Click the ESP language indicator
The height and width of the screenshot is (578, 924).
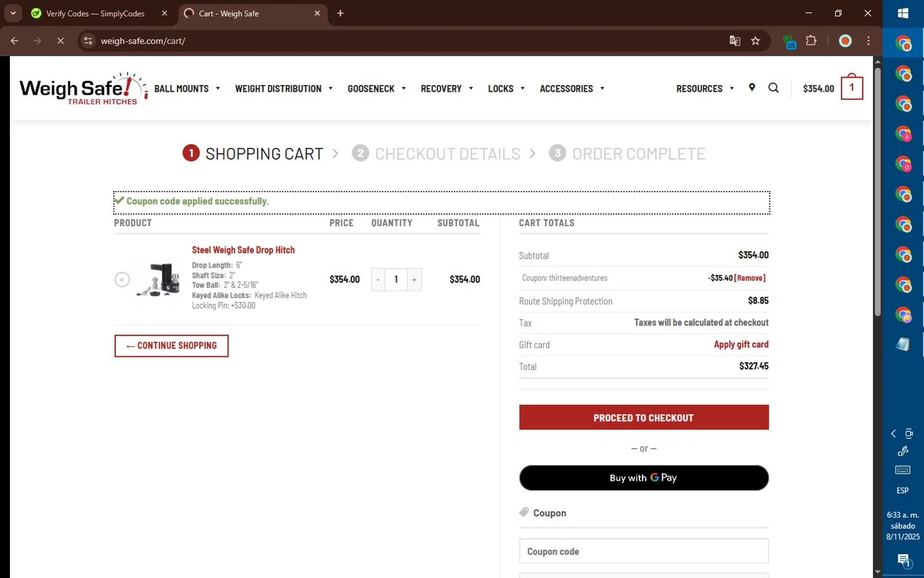tap(902, 490)
